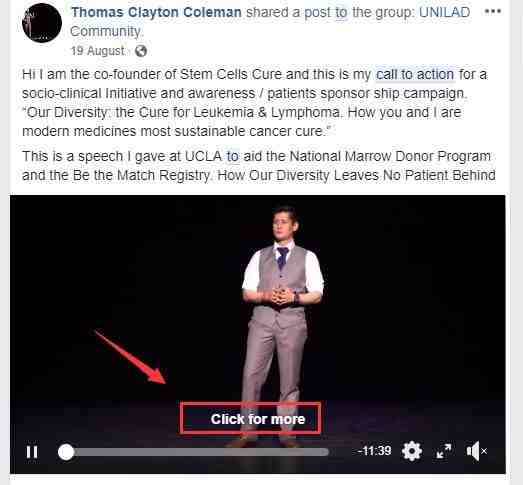Pause the video playback

32,452
